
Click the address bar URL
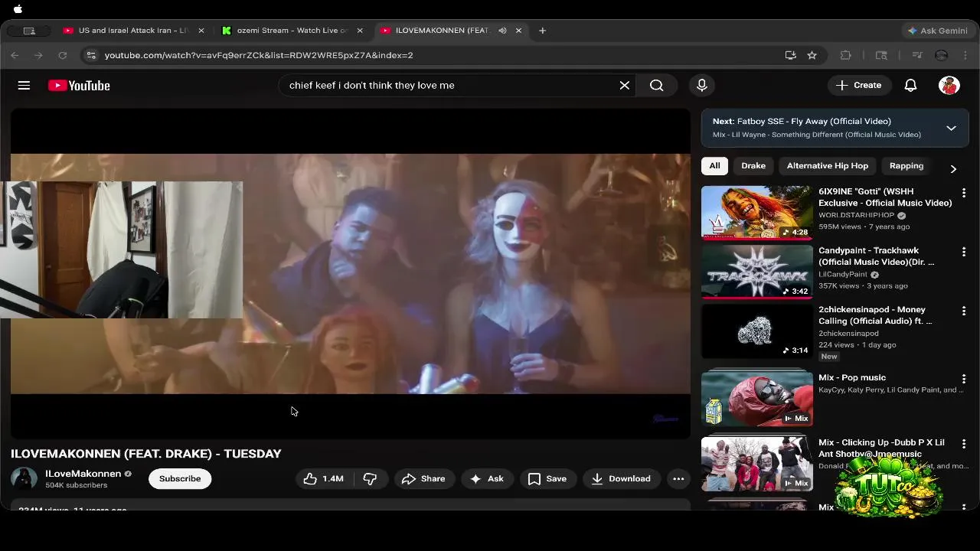tap(259, 55)
